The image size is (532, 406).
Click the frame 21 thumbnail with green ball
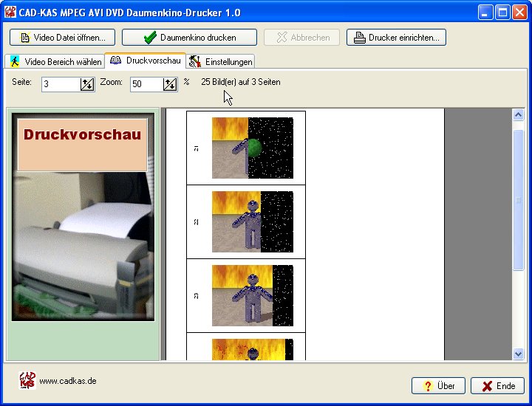(x=253, y=148)
